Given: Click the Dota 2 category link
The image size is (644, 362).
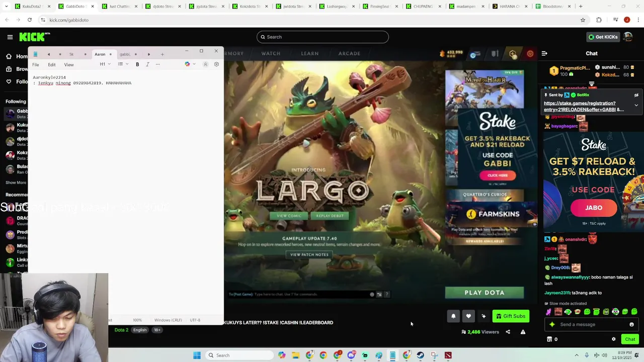Looking at the screenshot, I should 121,330.
